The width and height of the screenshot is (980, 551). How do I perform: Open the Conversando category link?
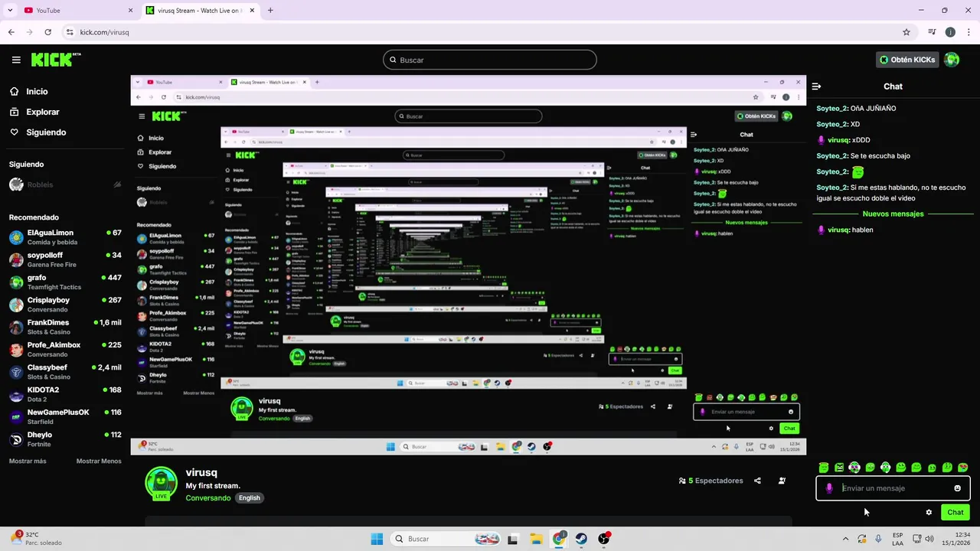(x=208, y=498)
